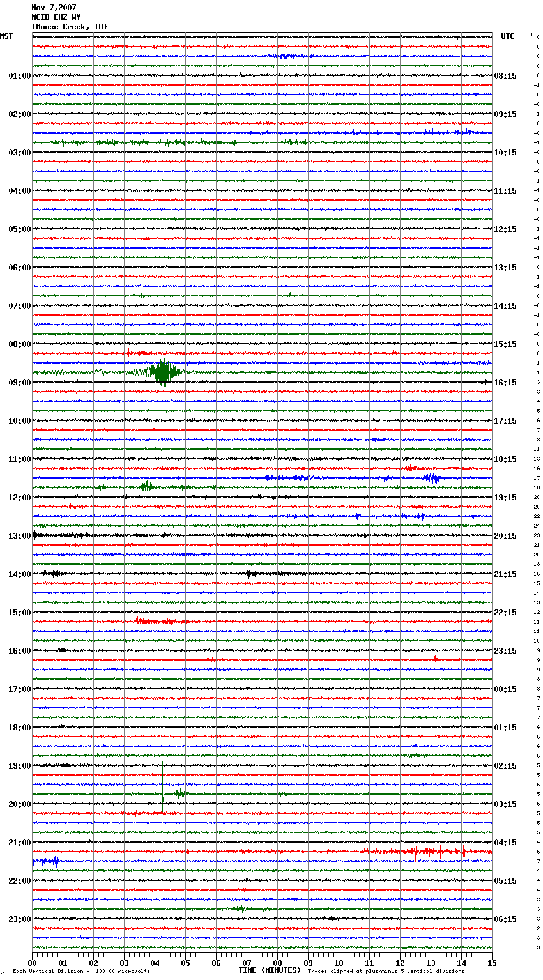The image size is (543, 980).
Task: Click the "TIME (MINUTES)" axis title
Action: (x=270, y=970)
